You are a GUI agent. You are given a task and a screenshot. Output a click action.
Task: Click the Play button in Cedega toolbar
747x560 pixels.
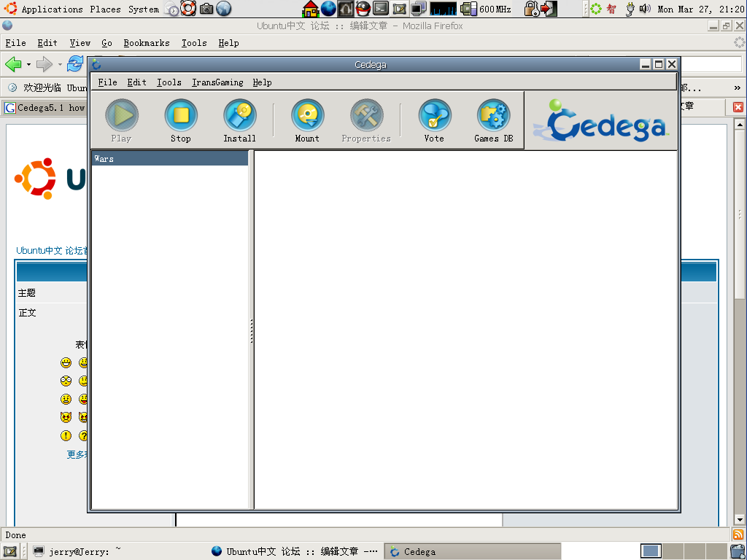[122, 120]
